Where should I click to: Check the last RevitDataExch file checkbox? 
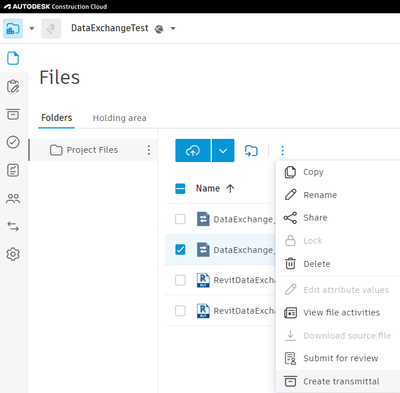180,311
